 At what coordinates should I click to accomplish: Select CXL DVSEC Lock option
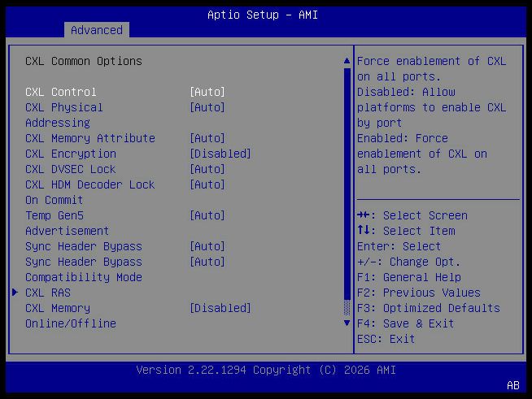tap(71, 169)
